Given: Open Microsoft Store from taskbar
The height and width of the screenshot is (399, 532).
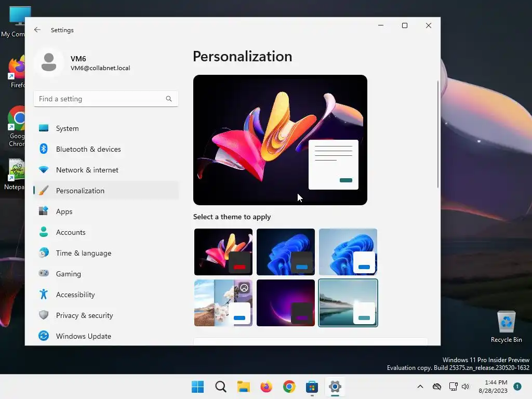Looking at the screenshot, I should pos(312,387).
